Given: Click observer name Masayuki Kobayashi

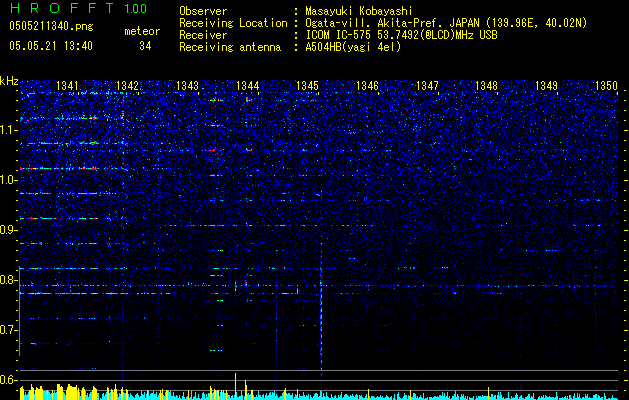Looking at the screenshot, I should [x=359, y=12].
